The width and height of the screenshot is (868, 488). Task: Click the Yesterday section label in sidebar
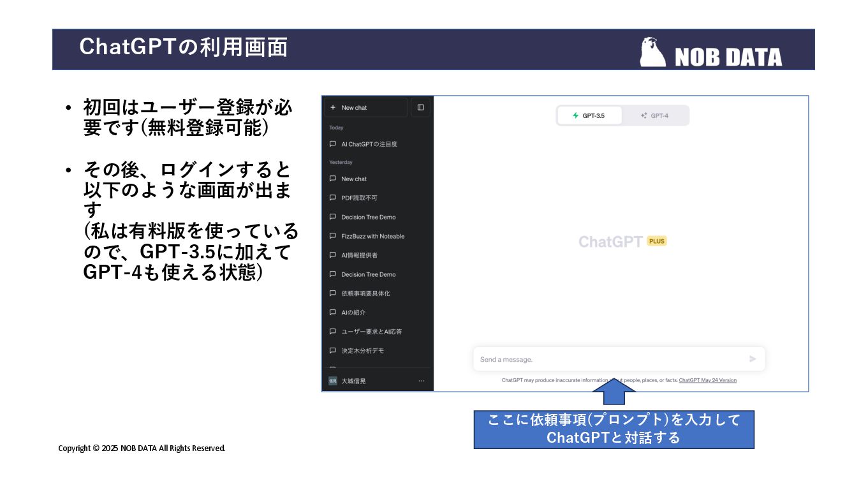tap(341, 162)
